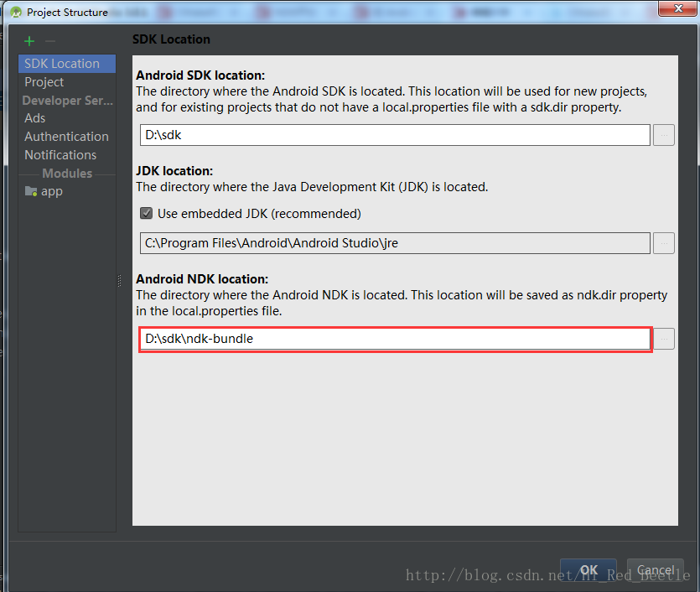Browse for Android SDK location folder

pyautogui.click(x=664, y=135)
